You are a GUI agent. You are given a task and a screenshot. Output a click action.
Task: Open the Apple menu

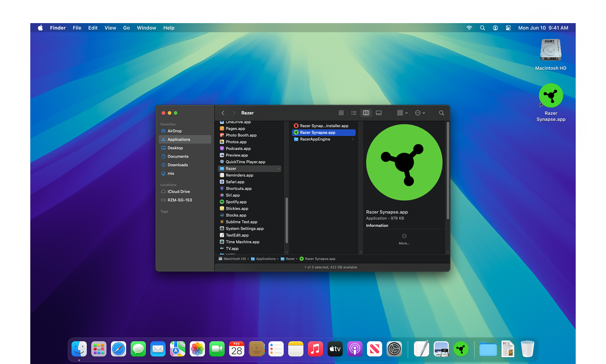tap(41, 28)
